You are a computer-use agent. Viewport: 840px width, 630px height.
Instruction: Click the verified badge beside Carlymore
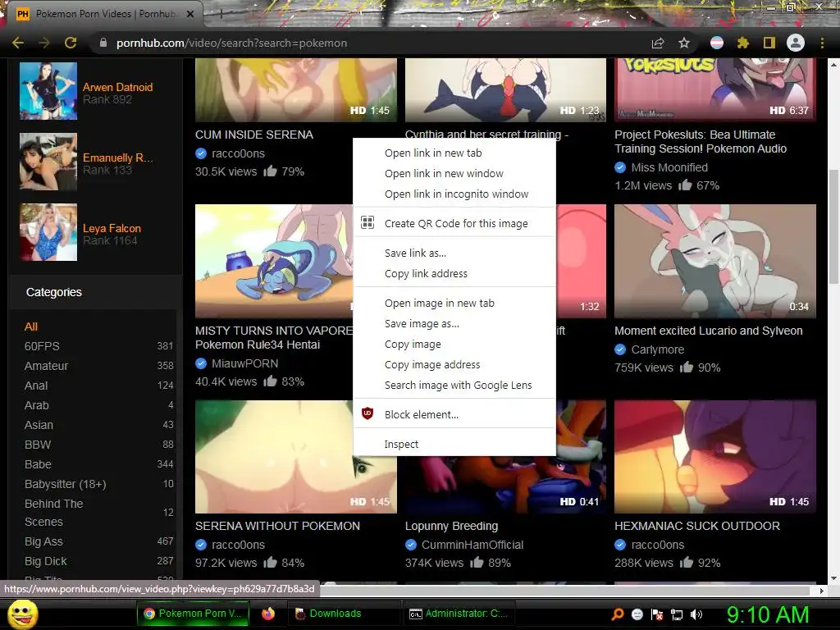pyautogui.click(x=620, y=349)
